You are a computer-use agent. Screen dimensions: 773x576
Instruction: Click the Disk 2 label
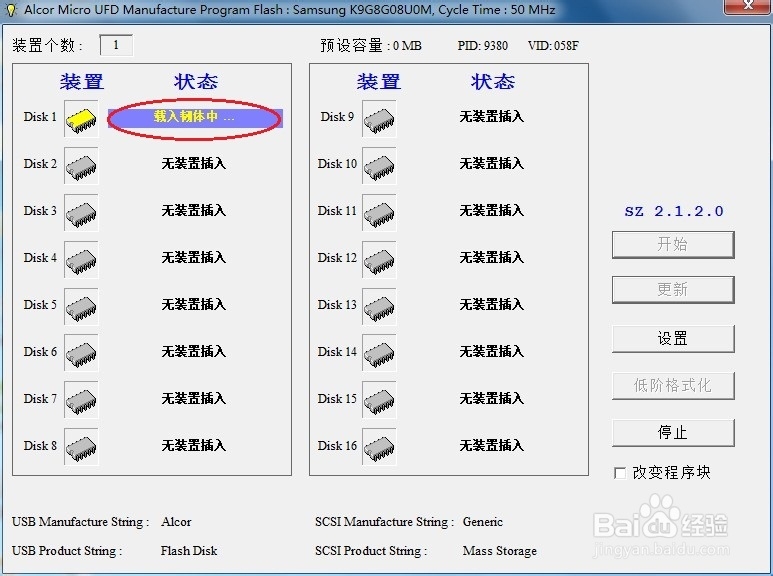pos(40,164)
